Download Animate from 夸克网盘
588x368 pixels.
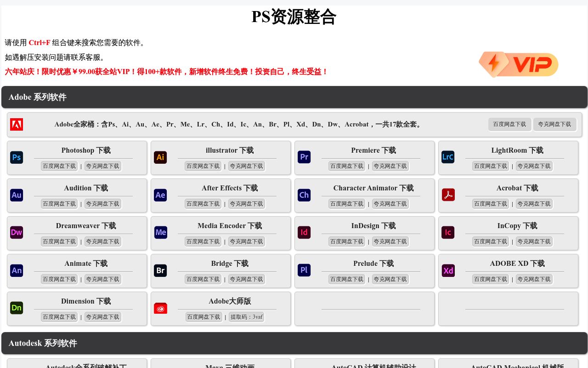coord(103,279)
